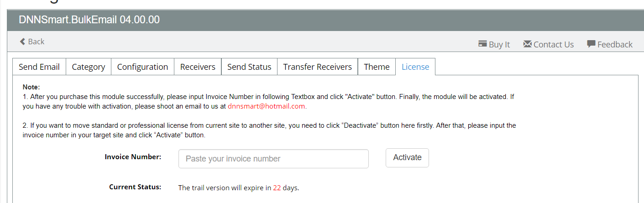Go to the Receivers tab
Viewport: 644px width, 203px height.
pos(198,67)
